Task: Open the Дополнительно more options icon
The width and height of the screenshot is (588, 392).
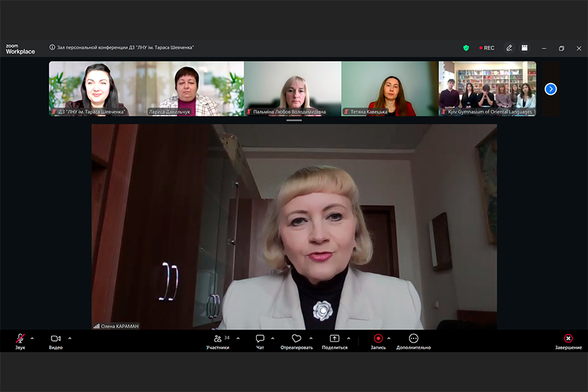Action: [x=414, y=338]
